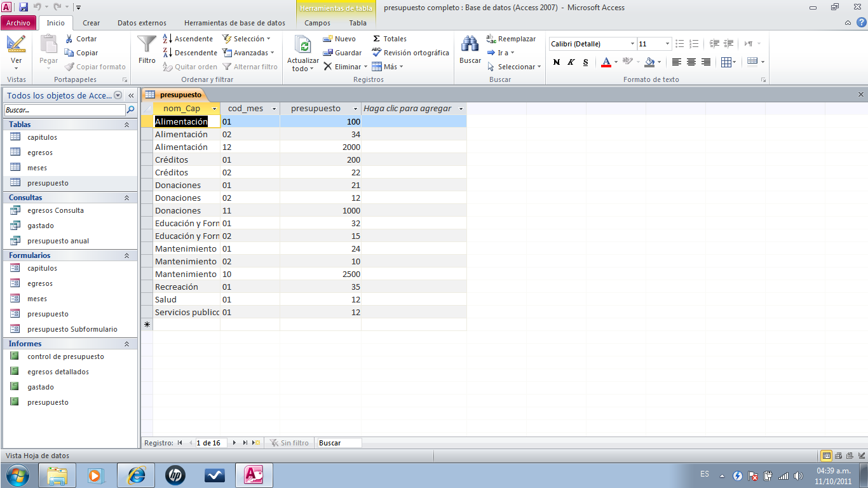
Task: Switch to design view in status bar
Action: click(x=862, y=456)
